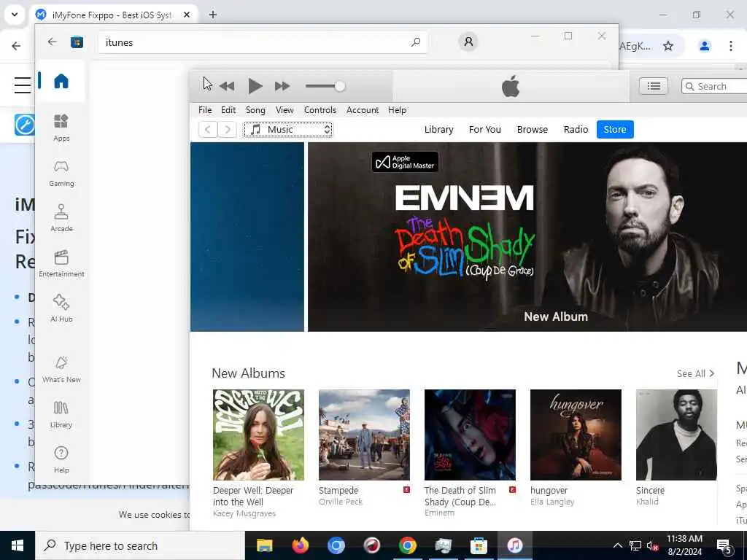Open File Explorer from the taskbar
This screenshot has width=747, height=560.
point(264,545)
